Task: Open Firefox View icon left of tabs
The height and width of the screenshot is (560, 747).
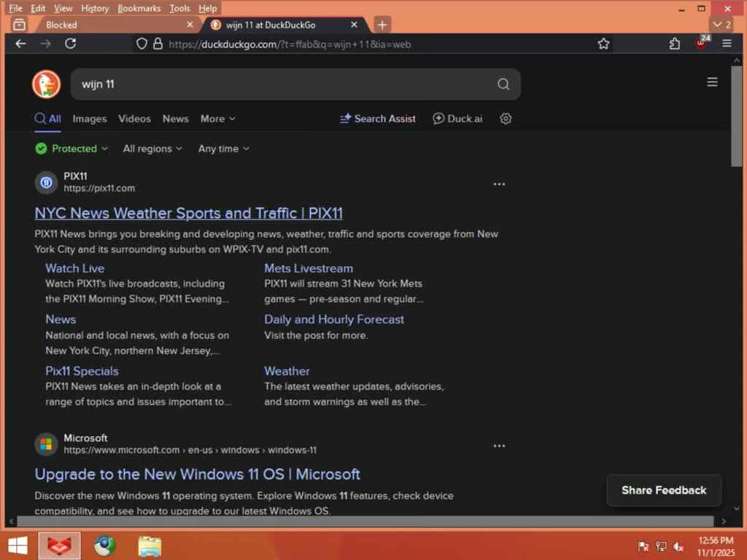Action: click(x=19, y=25)
